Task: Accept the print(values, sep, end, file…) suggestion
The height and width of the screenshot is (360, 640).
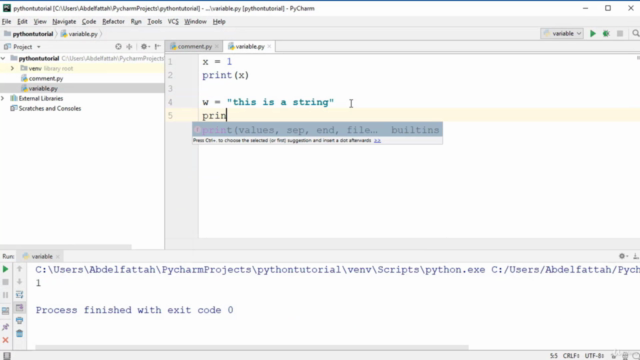Action: tap(317, 130)
